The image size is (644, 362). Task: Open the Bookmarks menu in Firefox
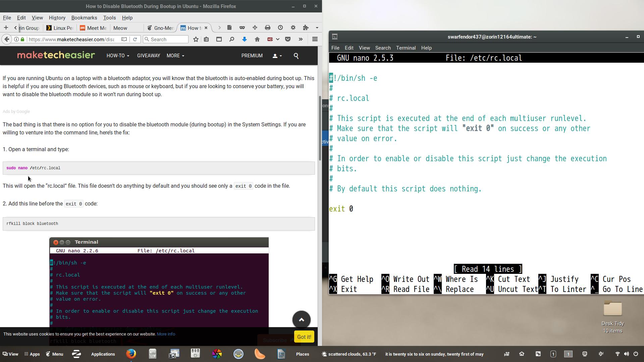84,18
